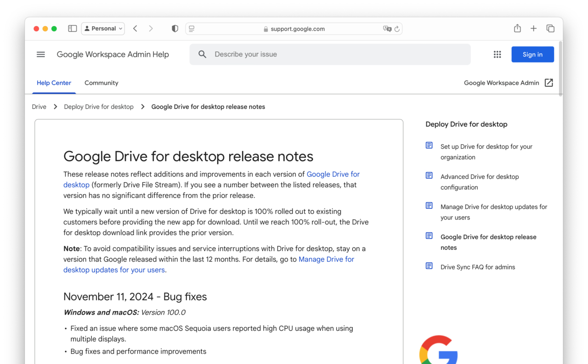Image resolution: width=588 pixels, height=364 pixels.
Task: Click the Google Workspace Admin Help title
Action: click(113, 54)
